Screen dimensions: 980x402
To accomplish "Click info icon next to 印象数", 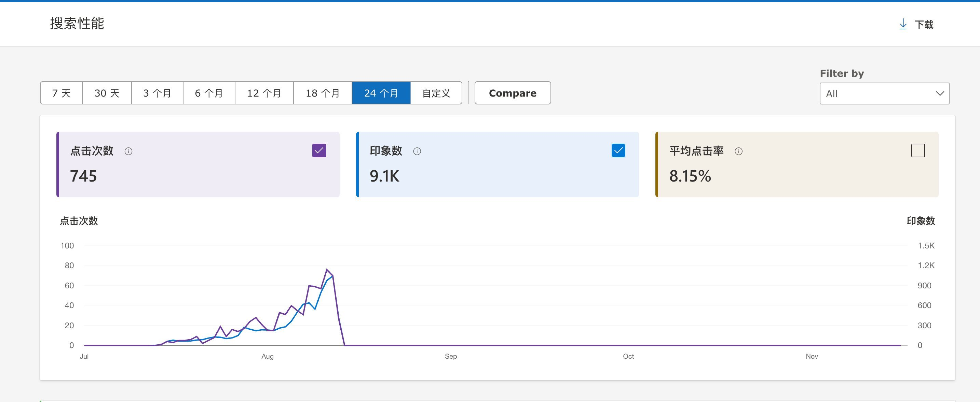I will pos(417,151).
